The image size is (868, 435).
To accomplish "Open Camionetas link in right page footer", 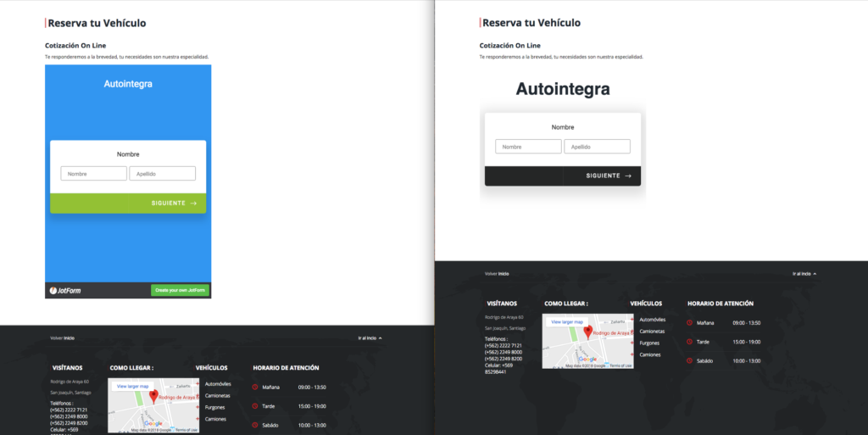I will point(652,331).
